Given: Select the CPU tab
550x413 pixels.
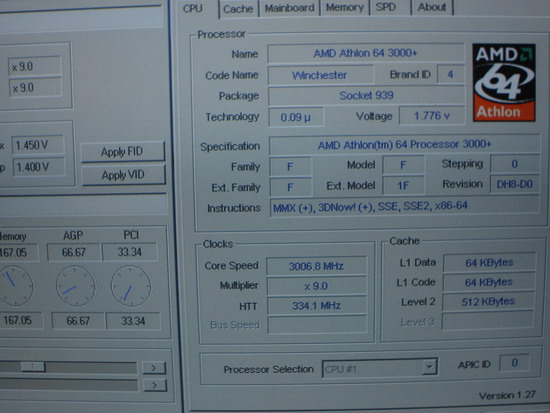Looking at the screenshot, I should pos(193,8).
